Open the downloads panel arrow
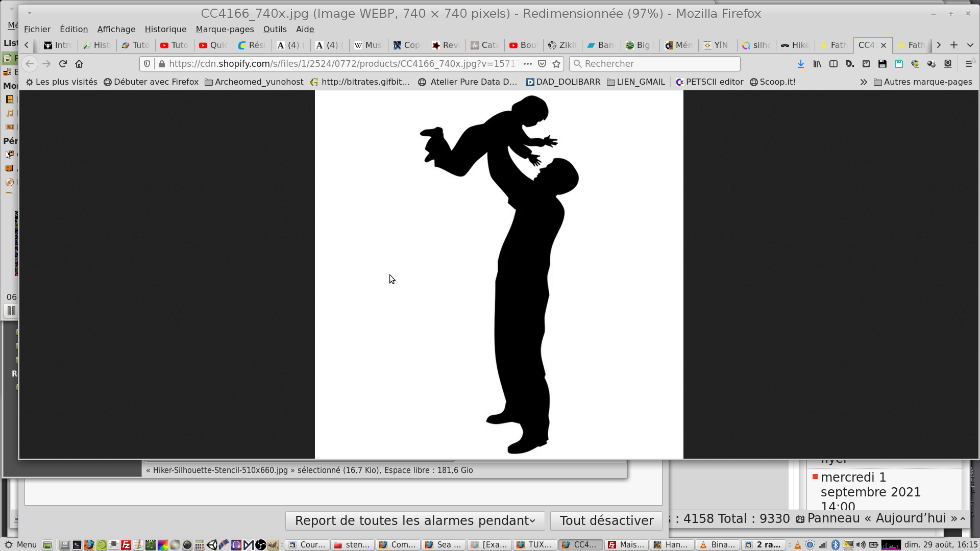980x551 pixels. 801,64
